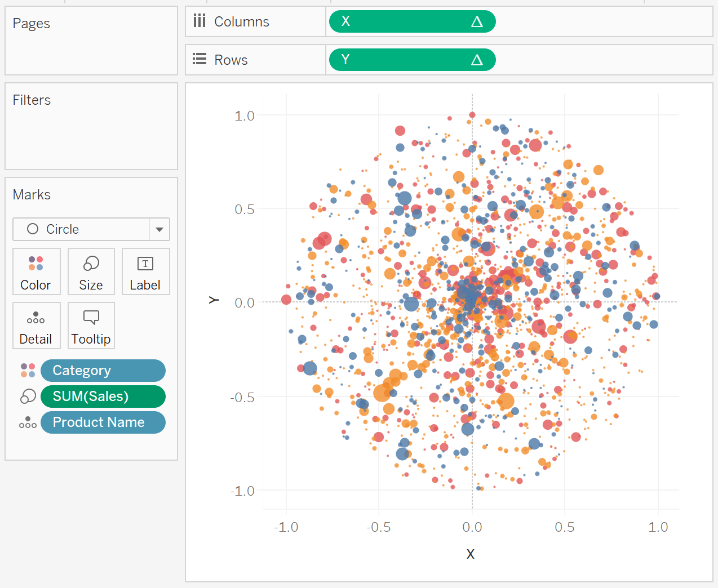Click the delta symbol on the Y pill
The height and width of the screenshot is (588, 718).
click(478, 59)
